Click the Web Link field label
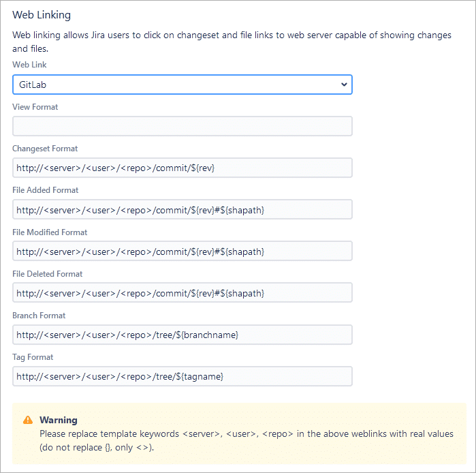Screen dimensions: 476x473 click(29, 65)
